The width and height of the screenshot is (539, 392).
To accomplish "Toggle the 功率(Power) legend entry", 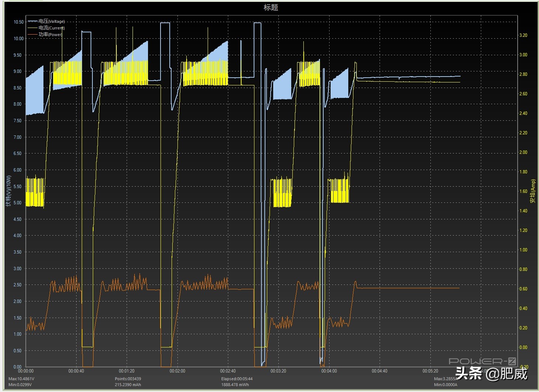I will click(50, 35).
